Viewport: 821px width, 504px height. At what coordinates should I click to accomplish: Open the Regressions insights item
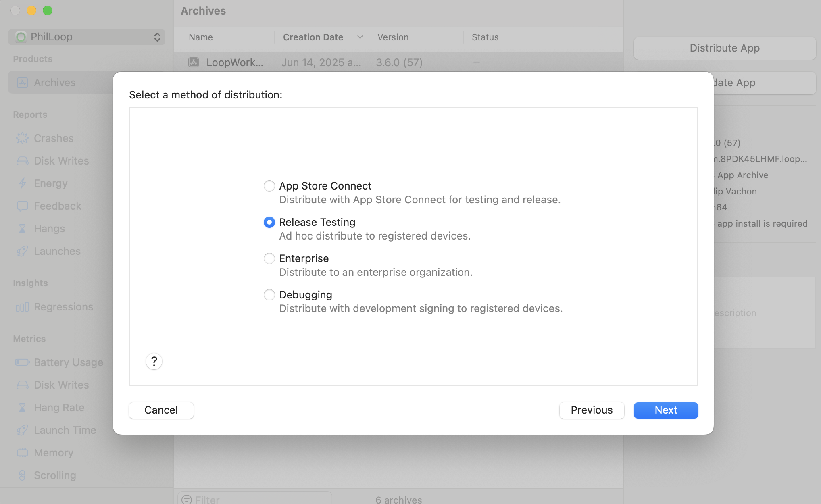pyautogui.click(x=63, y=307)
